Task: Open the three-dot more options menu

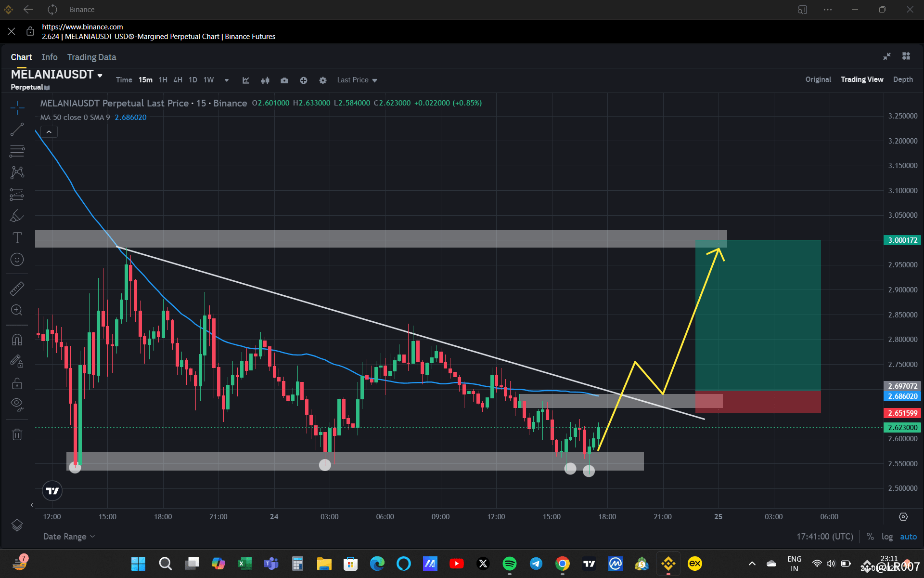Action: tap(828, 10)
